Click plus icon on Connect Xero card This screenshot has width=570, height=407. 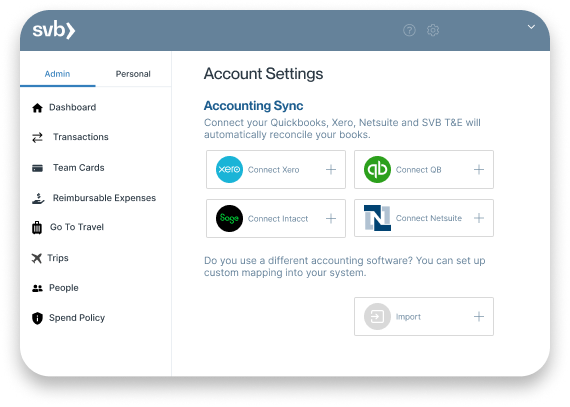(x=331, y=169)
